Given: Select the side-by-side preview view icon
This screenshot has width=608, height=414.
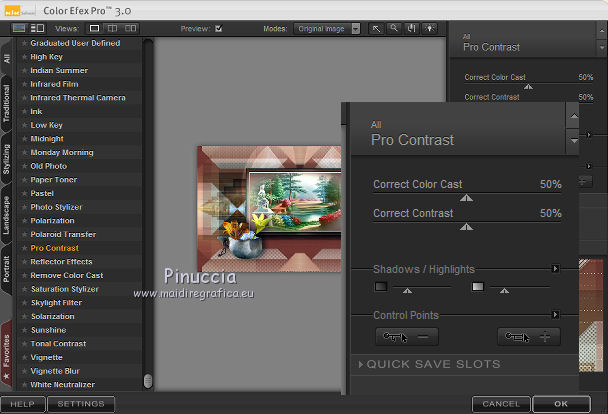Looking at the screenshot, I should (130, 28).
